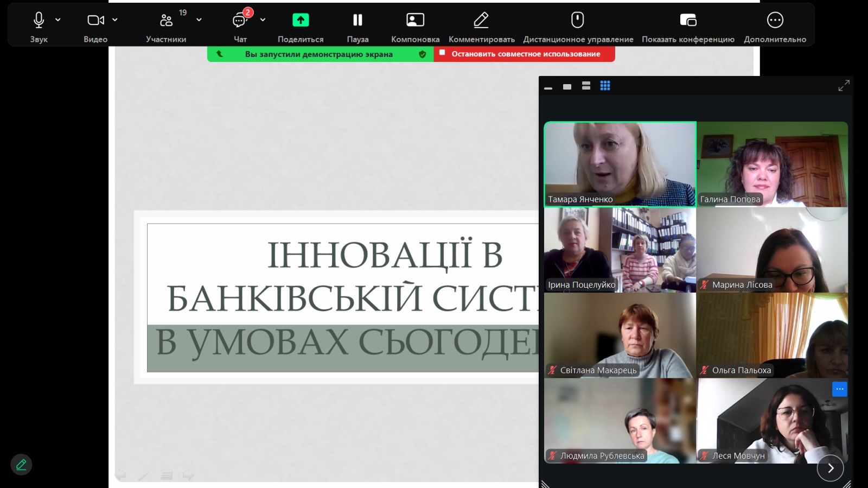Expand audio options arrow next to Звук
This screenshot has width=868, height=488.
point(58,20)
